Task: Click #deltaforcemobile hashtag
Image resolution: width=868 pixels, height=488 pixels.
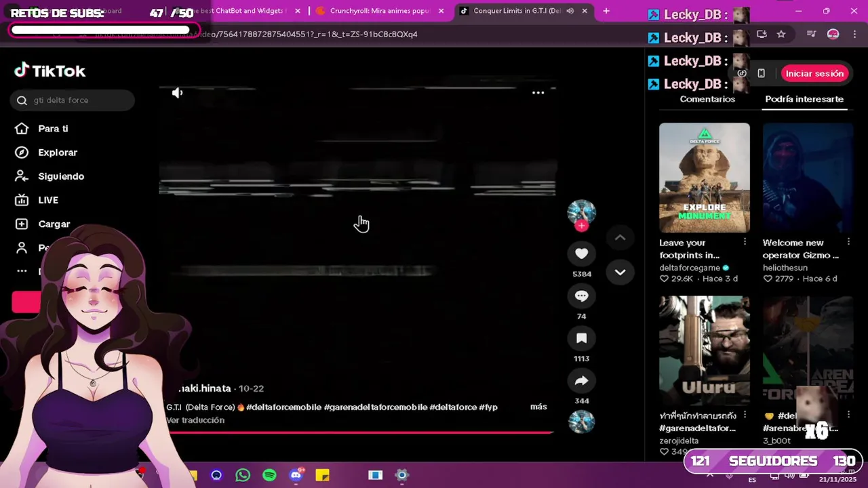Action: (x=283, y=407)
